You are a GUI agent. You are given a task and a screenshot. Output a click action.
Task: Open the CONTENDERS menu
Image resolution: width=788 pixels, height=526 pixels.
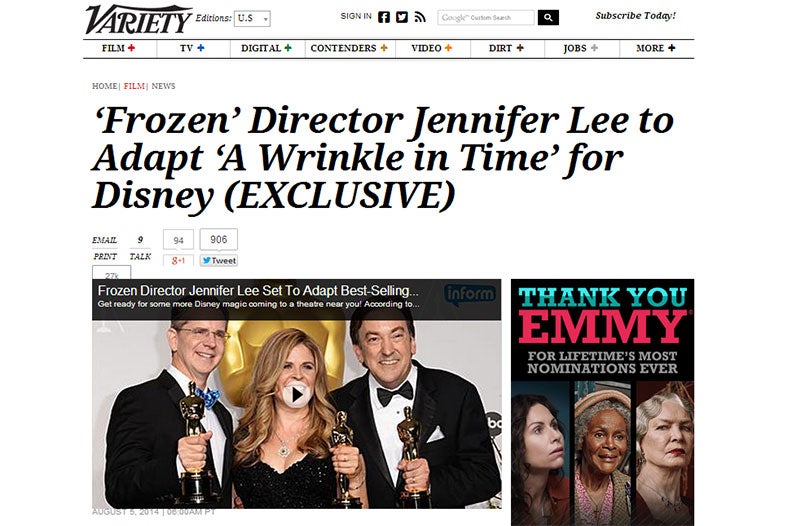coord(349,48)
